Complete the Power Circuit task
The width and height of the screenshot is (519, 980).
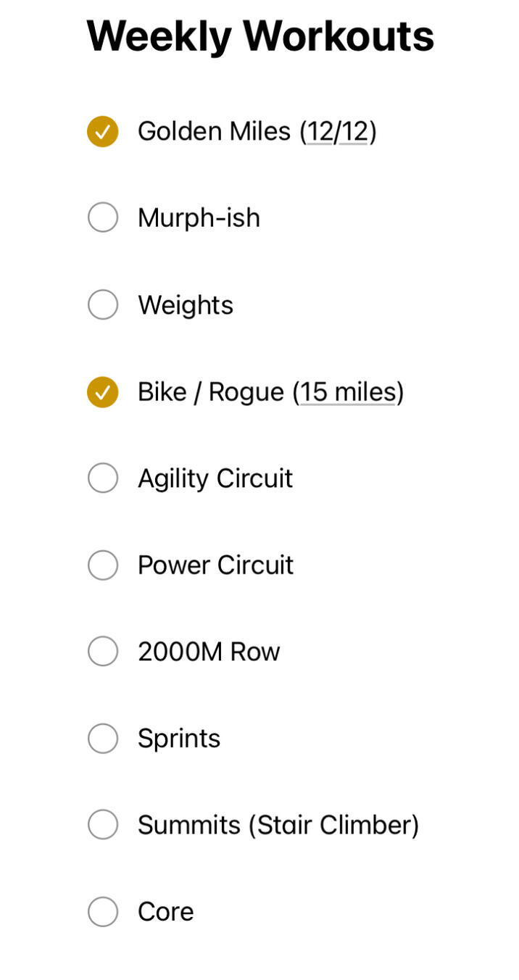(102, 565)
